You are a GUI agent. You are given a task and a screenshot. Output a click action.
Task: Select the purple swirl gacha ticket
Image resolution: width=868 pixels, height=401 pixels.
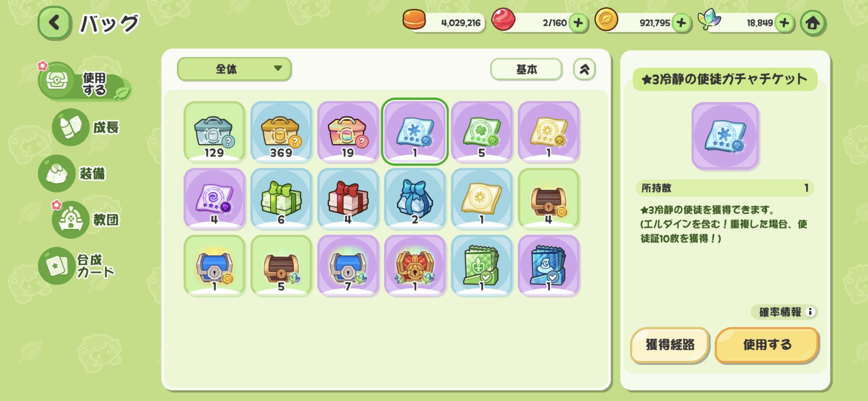click(215, 199)
